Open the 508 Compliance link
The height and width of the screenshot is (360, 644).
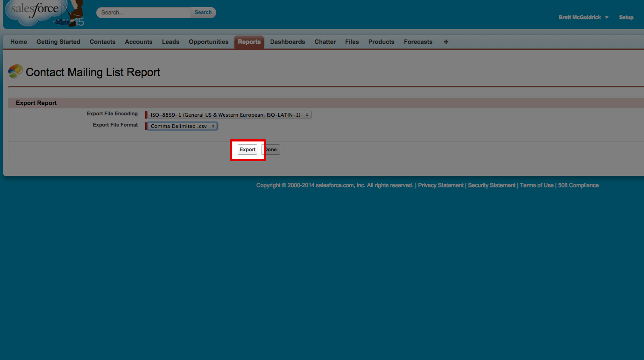578,185
